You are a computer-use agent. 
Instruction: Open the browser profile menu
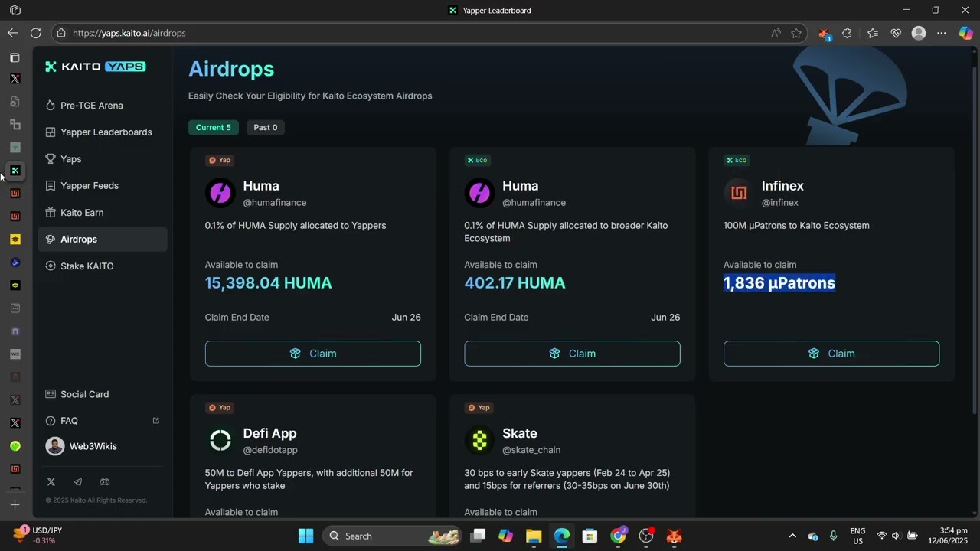pyautogui.click(x=919, y=33)
